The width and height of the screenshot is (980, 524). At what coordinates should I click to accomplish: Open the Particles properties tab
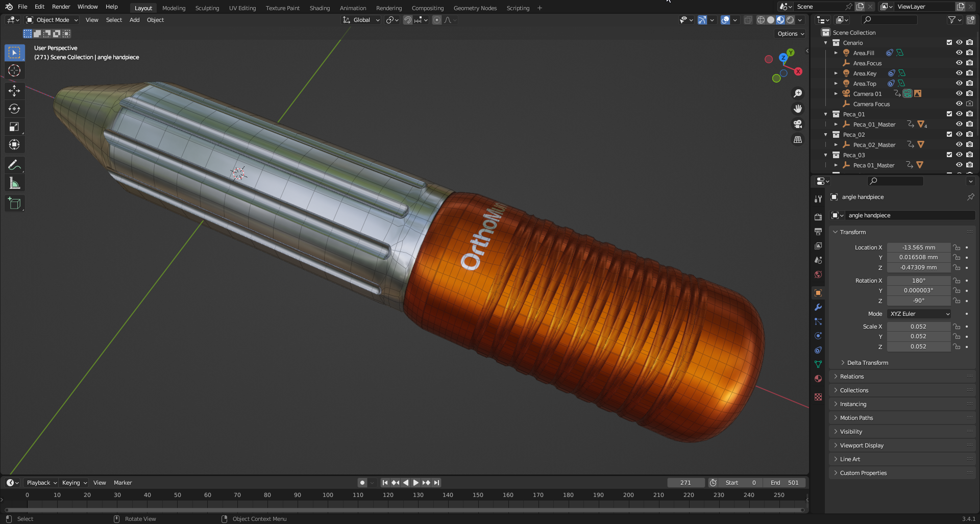(818, 321)
